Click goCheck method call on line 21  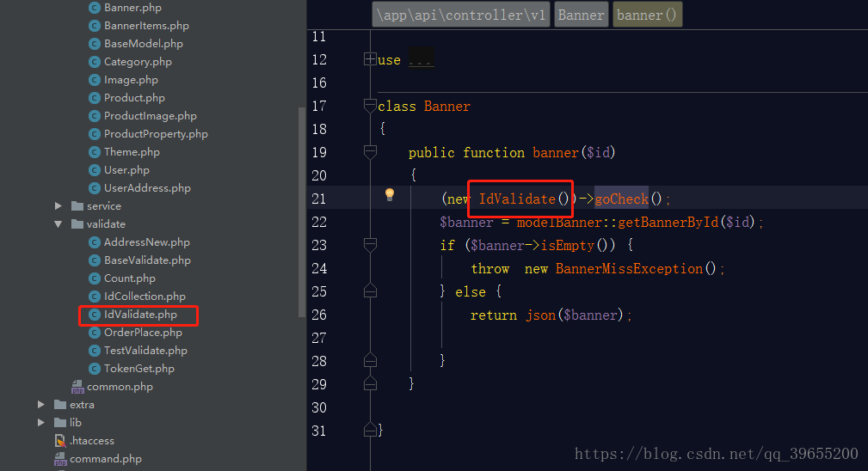[622, 199]
